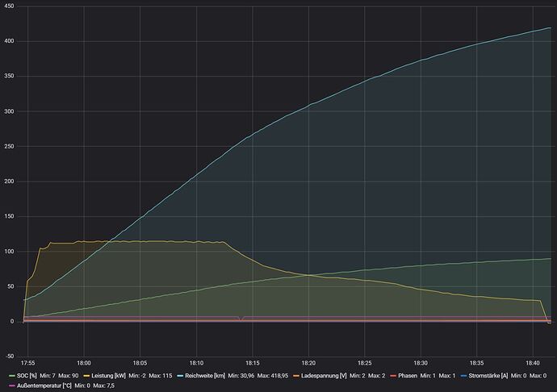Click the red Phasen color swatch
The image size is (557, 392).
click(x=393, y=376)
